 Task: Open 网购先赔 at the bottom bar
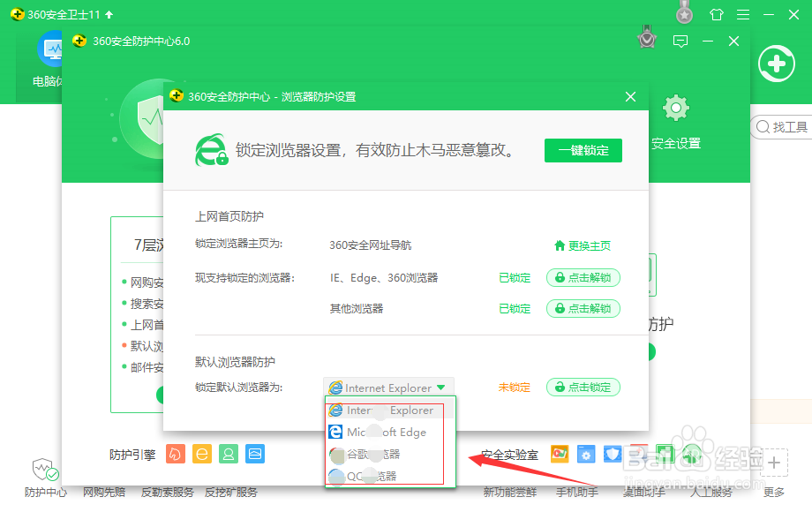[104, 492]
